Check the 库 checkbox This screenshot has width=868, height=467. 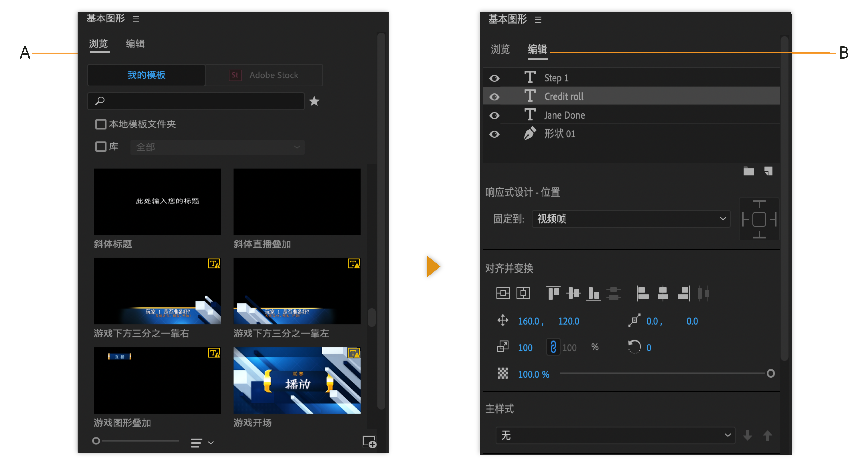tap(100, 147)
